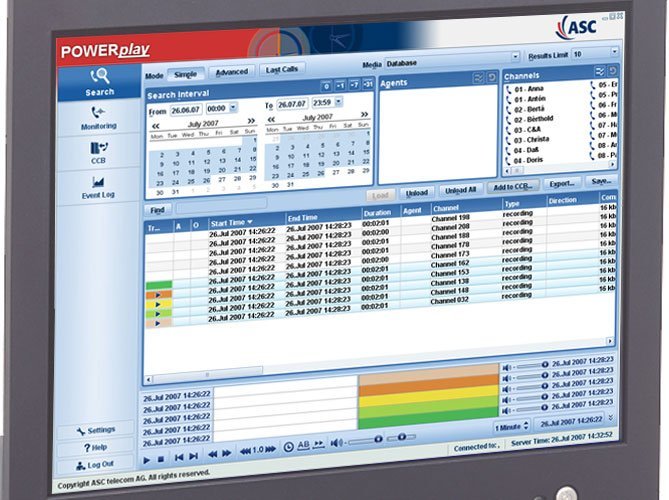Click the From date field 26.06.07
The image size is (669, 500).
186,110
